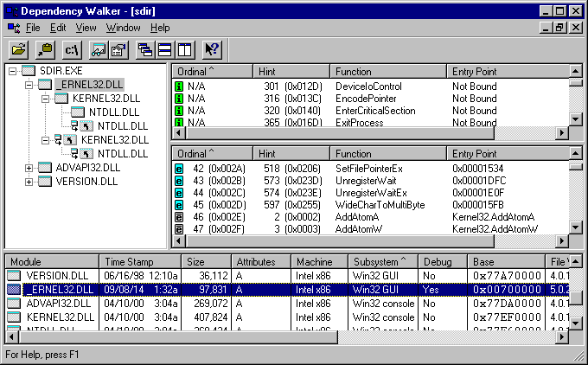Click the Open file toolbar icon

(x=18, y=49)
